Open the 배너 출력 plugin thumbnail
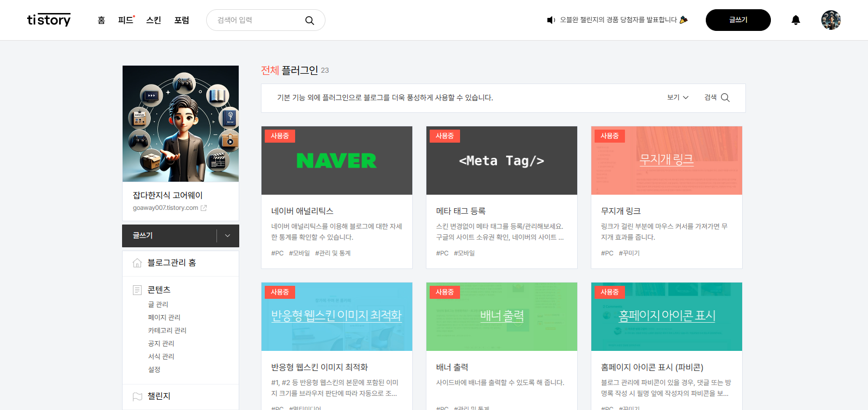 point(502,317)
